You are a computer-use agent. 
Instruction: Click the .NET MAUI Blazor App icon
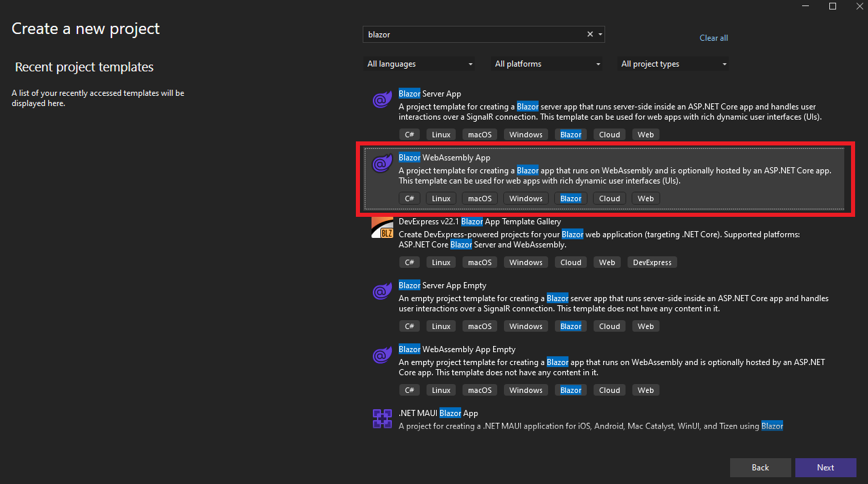point(382,419)
